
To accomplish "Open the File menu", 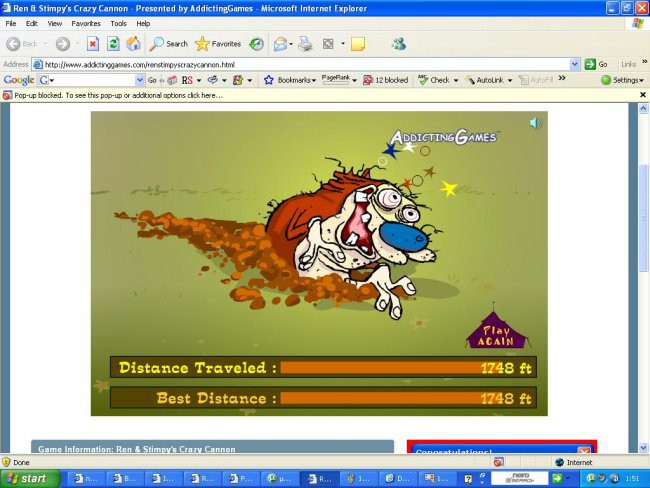I will point(11,24).
